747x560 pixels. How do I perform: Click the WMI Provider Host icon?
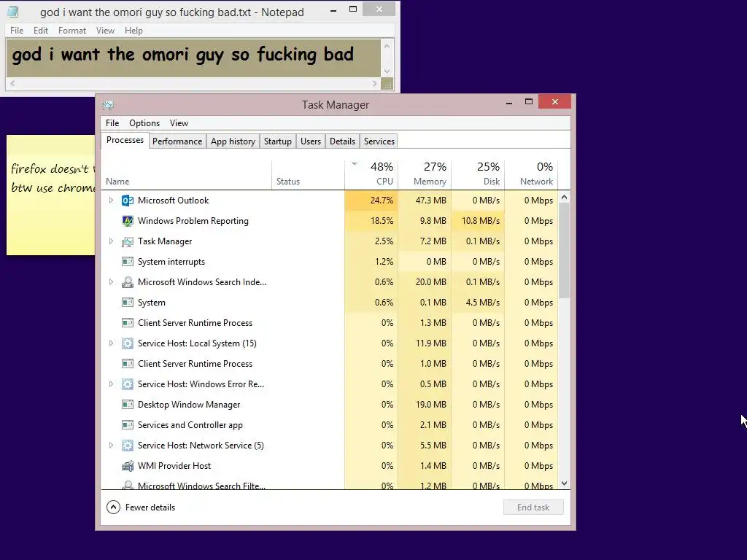(127, 466)
